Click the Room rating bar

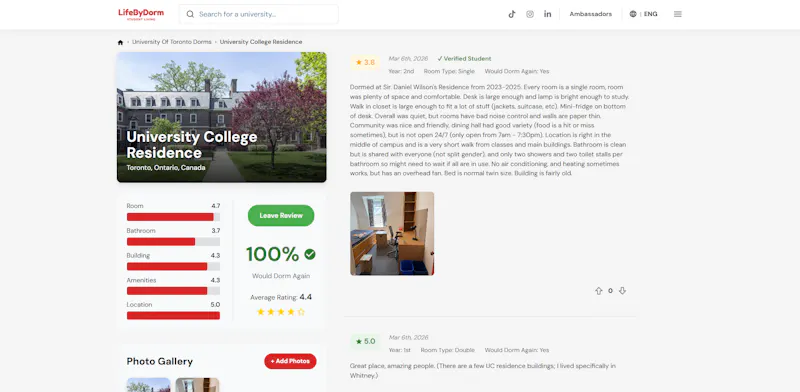(173, 217)
